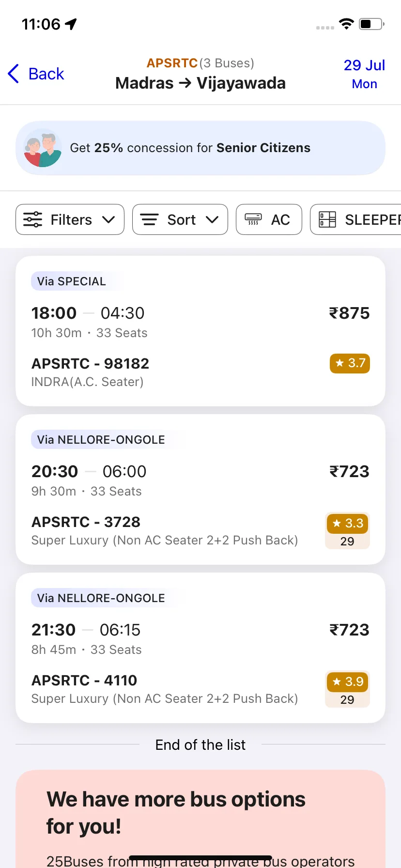Select the APSRTC - 98182 INDRA bus
This screenshot has width=401, height=868.
[x=200, y=331]
